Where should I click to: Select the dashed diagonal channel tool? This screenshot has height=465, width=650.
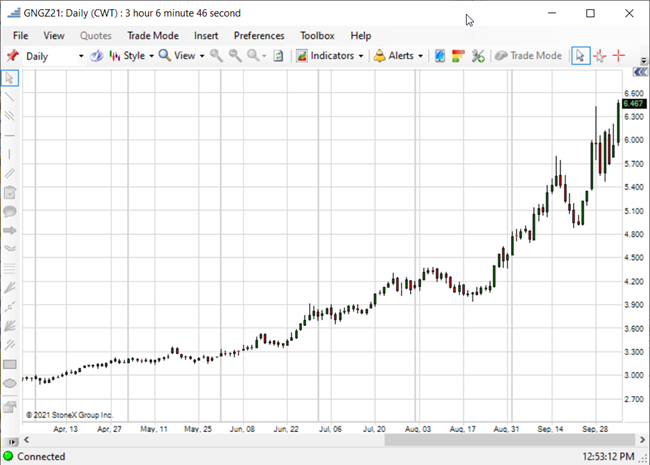pos(10,345)
